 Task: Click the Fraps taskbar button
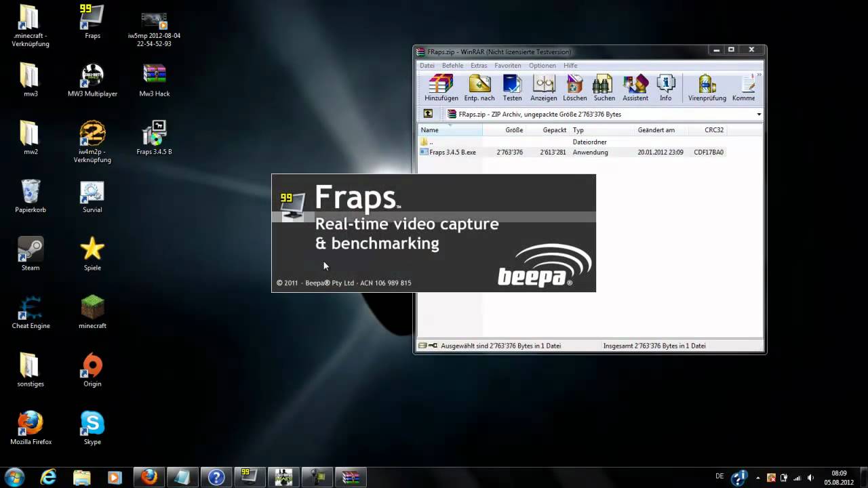249,477
